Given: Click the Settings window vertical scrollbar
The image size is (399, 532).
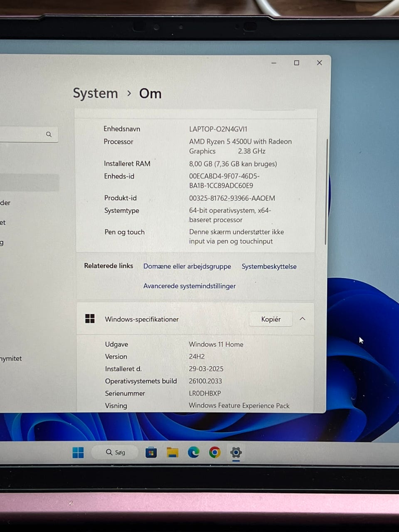Looking at the screenshot, I should click(x=326, y=191).
